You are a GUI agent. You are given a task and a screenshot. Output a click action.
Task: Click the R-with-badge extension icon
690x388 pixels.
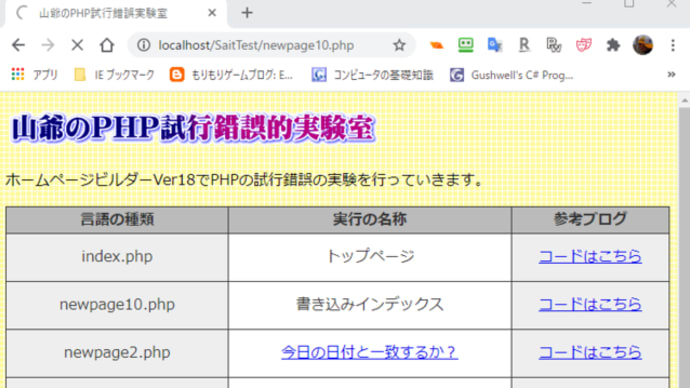tap(554, 45)
